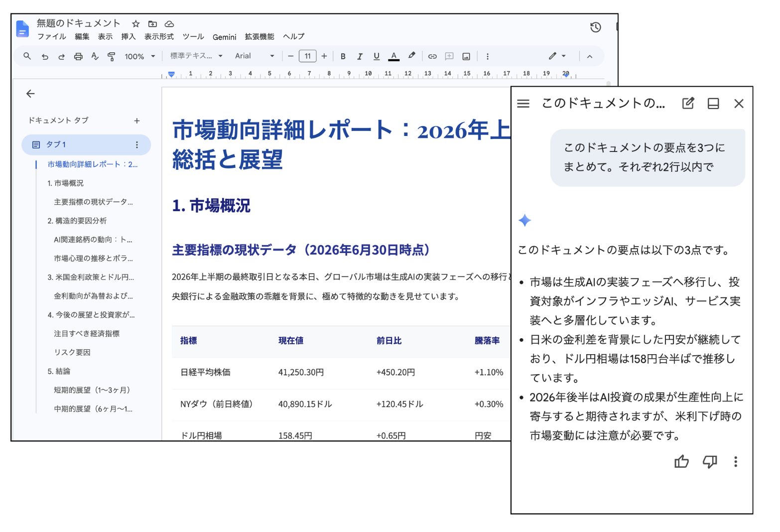The height and width of the screenshot is (532, 780).
Task: Star the document with star icon
Action: click(136, 24)
